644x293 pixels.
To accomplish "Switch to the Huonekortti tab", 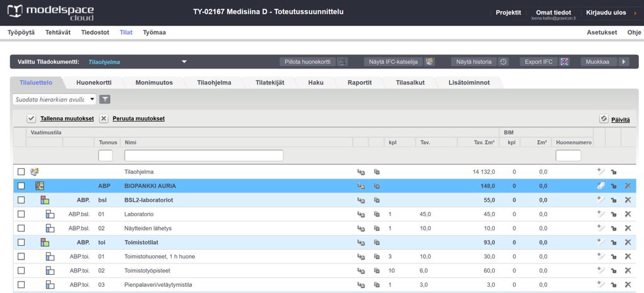I will click(x=94, y=83).
